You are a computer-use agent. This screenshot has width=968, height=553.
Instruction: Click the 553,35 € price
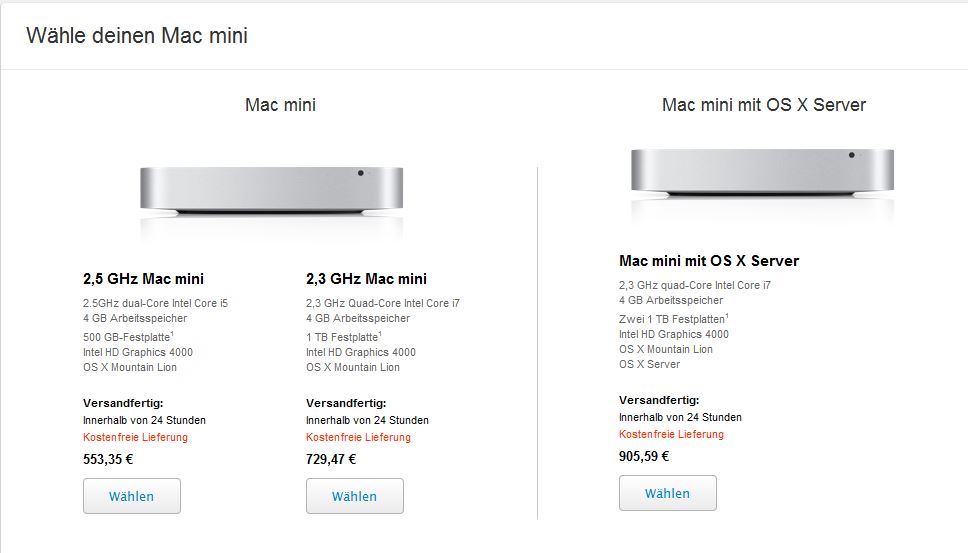tap(108, 460)
